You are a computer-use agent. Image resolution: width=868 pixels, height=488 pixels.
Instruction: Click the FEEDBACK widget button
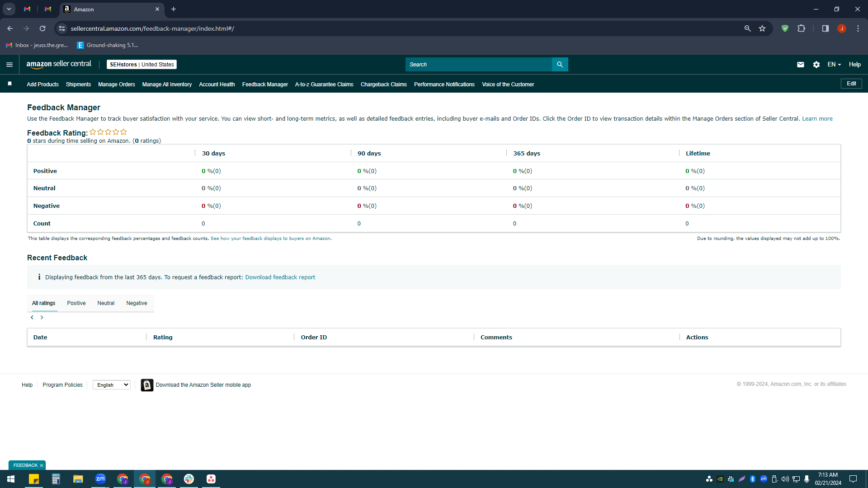(25, 465)
